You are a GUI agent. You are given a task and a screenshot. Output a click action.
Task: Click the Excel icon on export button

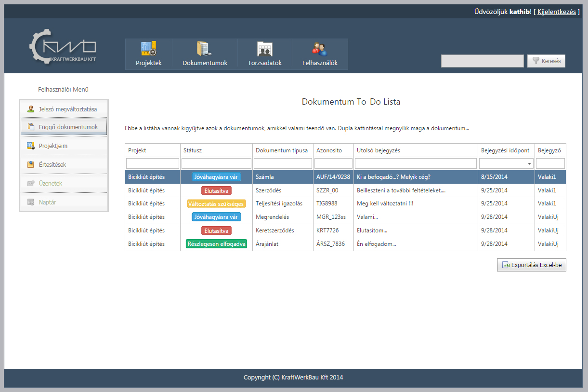[506, 265]
